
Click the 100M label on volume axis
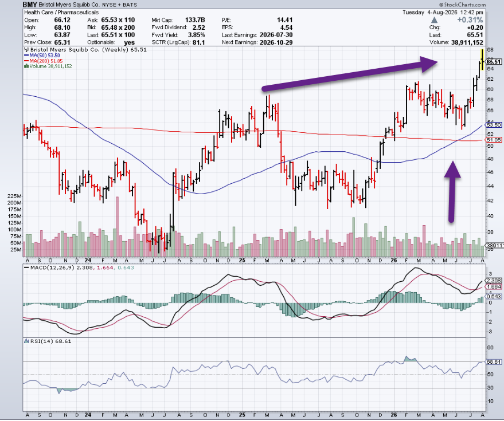(15, 230)
